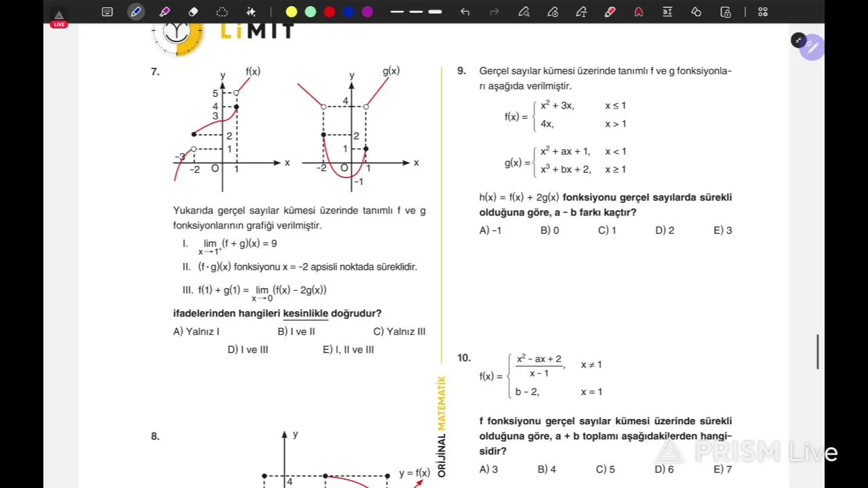Click statement III about f(1) + g(1)
The image size is (868, 488).
pyautogui.click(x=254, y=292)
